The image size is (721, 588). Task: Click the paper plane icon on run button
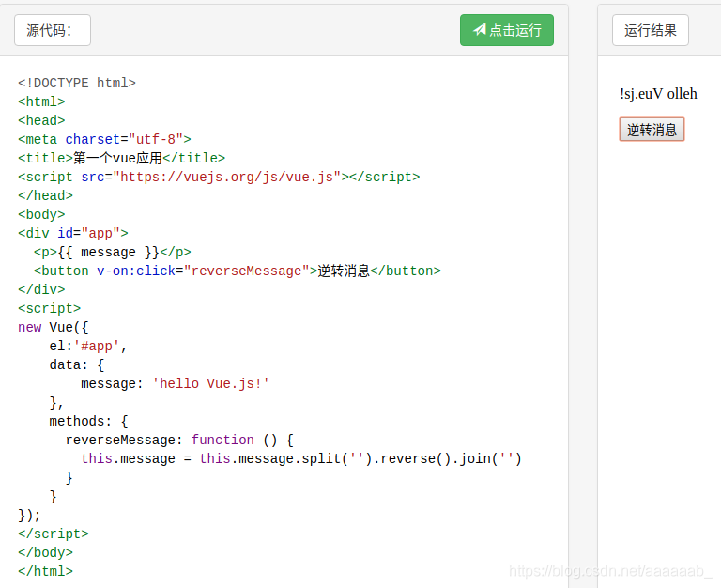480,30
